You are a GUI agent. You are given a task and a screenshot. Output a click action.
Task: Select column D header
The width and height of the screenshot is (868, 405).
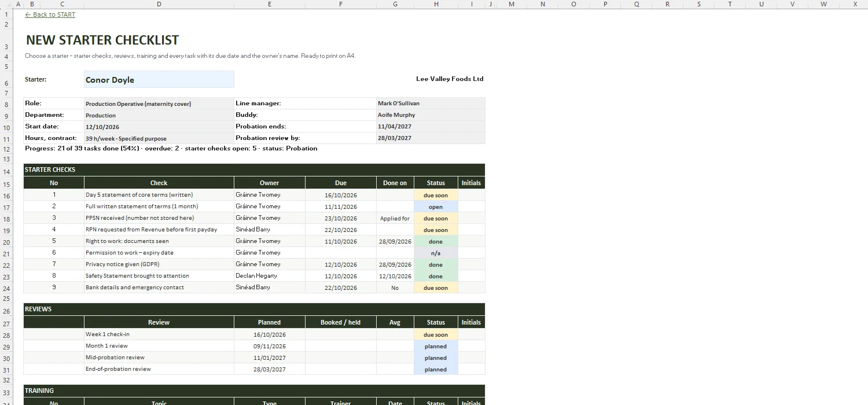pos(159,4)
